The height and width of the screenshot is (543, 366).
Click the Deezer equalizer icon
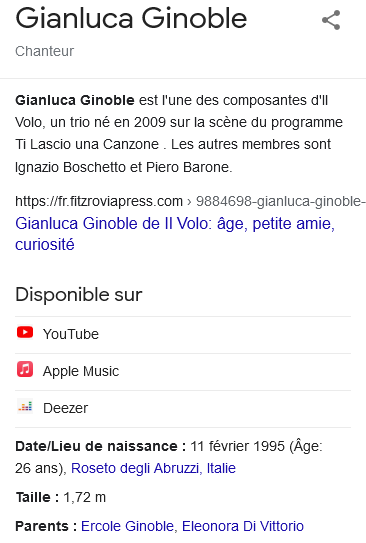point(25,406)
